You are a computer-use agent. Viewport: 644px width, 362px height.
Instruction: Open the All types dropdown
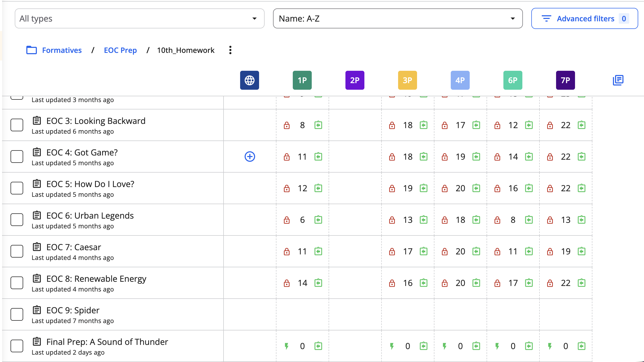click(140, 18)
